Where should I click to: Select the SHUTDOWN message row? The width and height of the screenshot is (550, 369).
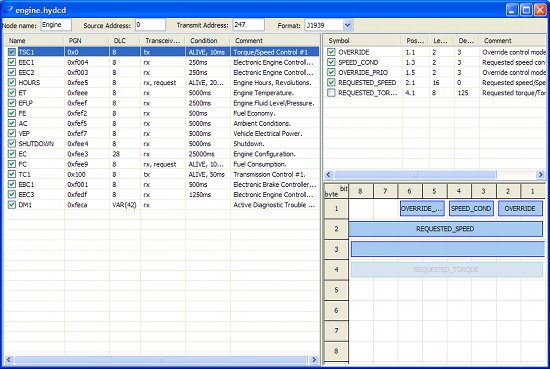coord(162,143)
